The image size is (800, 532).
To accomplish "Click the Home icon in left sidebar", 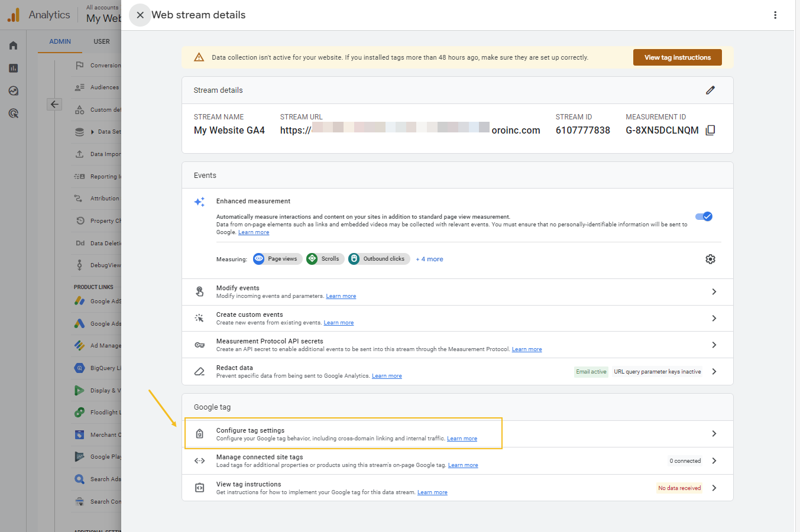I will pos(13,46).
